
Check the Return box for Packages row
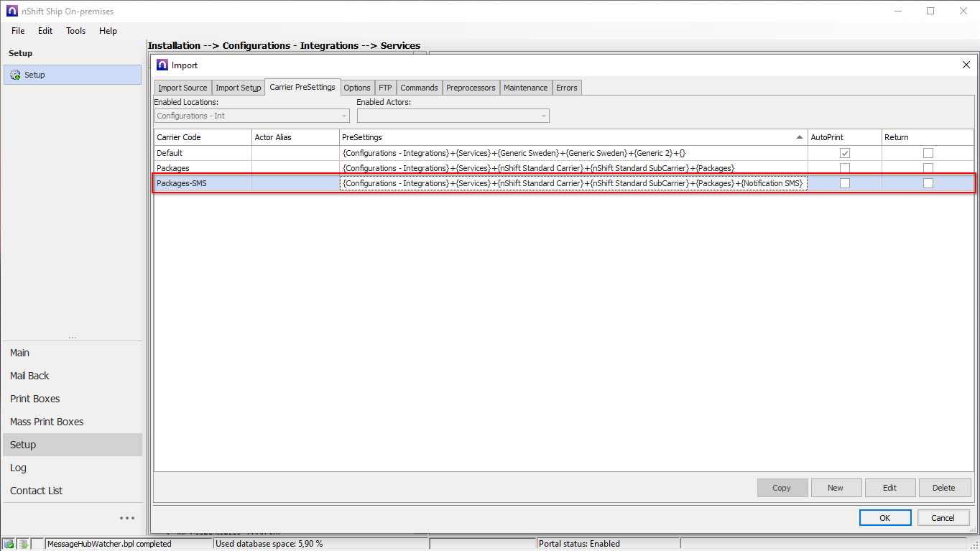[x=928, y=168]
